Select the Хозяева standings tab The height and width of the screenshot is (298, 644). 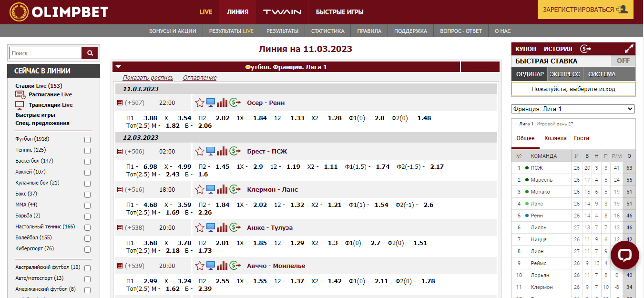click(x=555, y=138)
